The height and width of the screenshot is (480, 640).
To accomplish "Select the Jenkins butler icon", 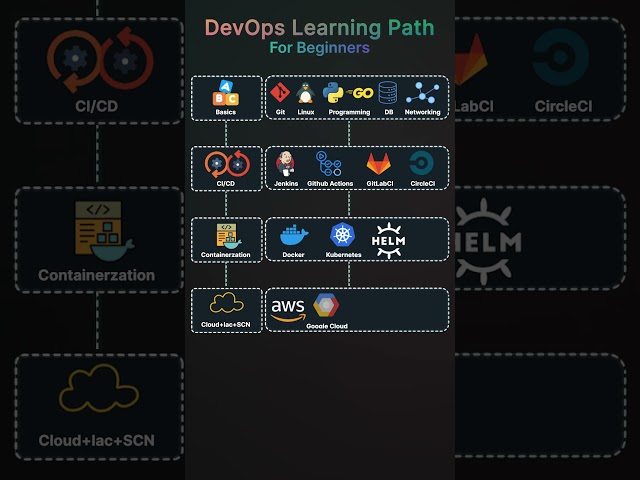I will pos(285,163).
